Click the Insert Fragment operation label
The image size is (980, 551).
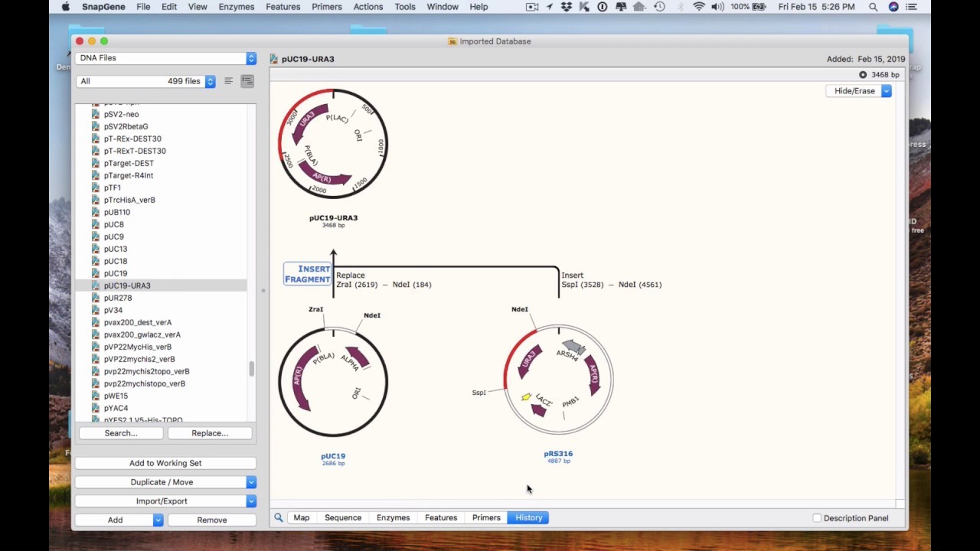tap(308, 274)
